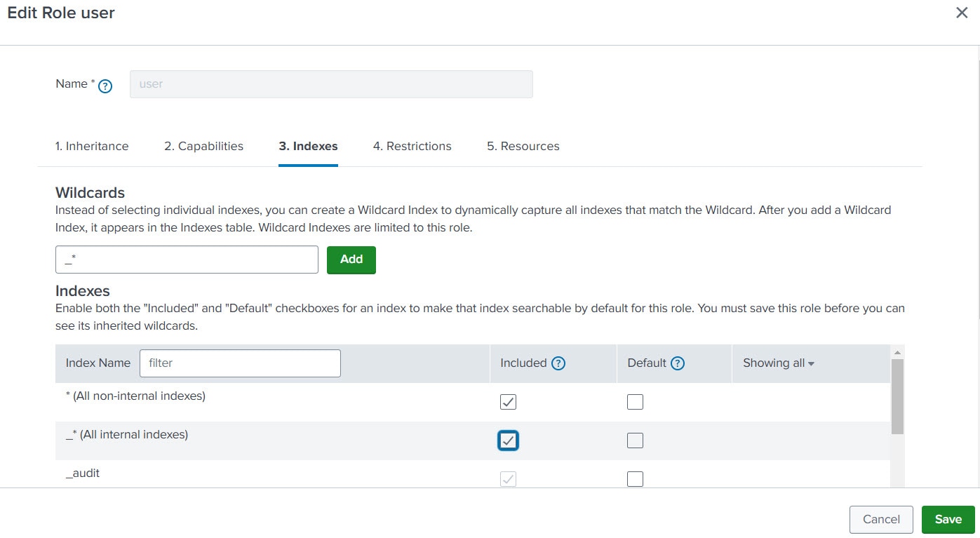The image size is (980, 538).
Task: Enable Default for all non-internal indexes
Action: [635, 402]
